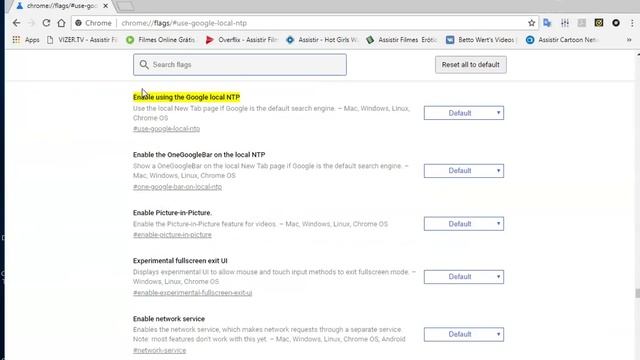Viewport: 640px width, 360px height.
Task: Open the Chrome three-dot menu
Action: click(632, 23)
